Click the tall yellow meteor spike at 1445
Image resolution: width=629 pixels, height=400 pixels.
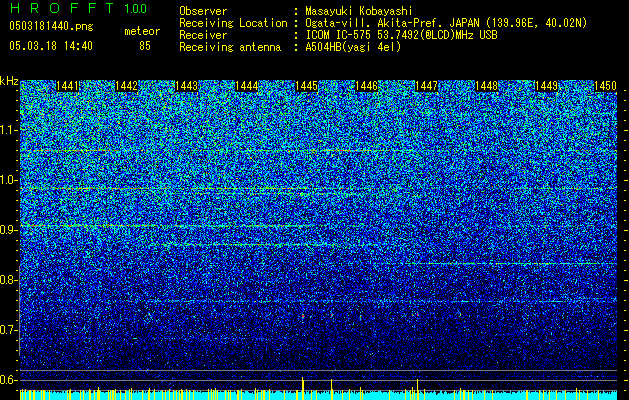tap(302, 388)
